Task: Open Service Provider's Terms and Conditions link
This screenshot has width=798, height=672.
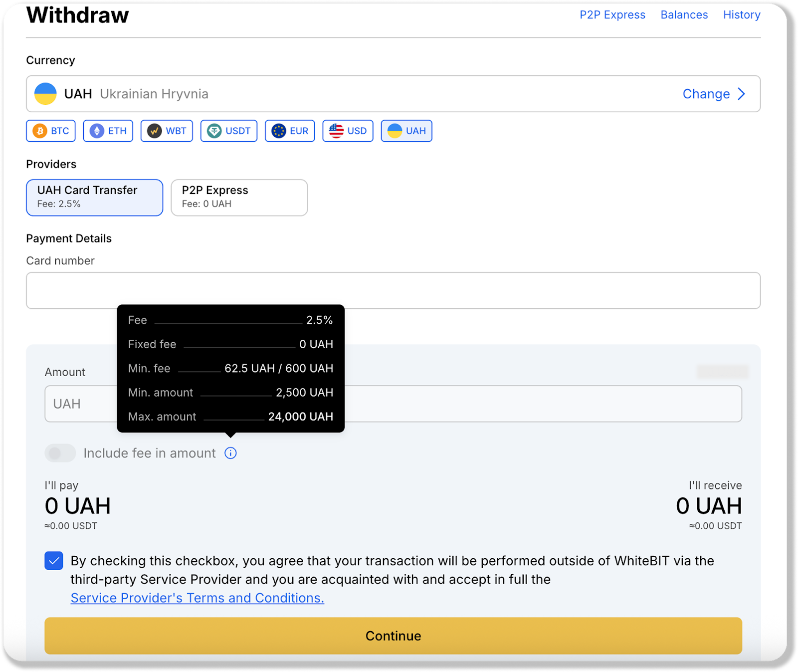Action: point(197,598)
